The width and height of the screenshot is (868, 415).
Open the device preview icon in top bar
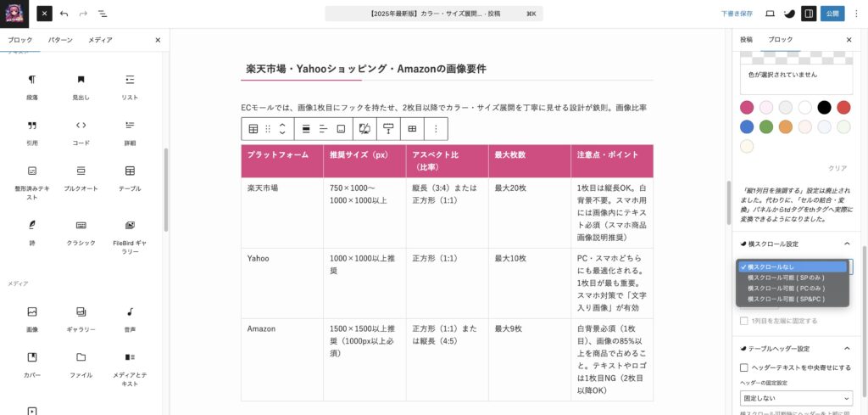770,14
